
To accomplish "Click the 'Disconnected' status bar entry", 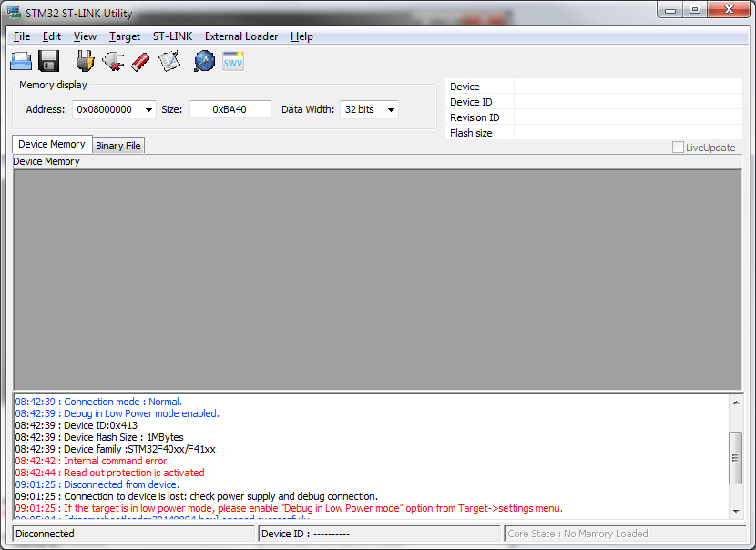I will coord(134,534).
